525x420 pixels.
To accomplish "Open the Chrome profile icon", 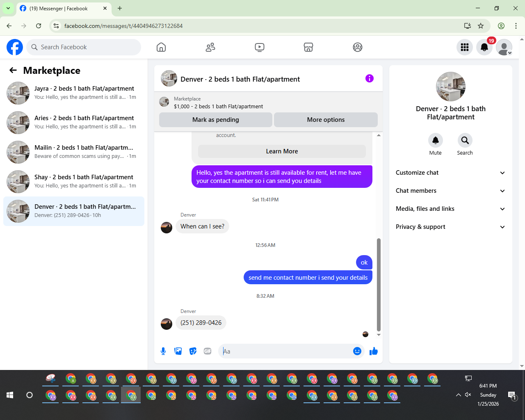I will pos(501,26).
